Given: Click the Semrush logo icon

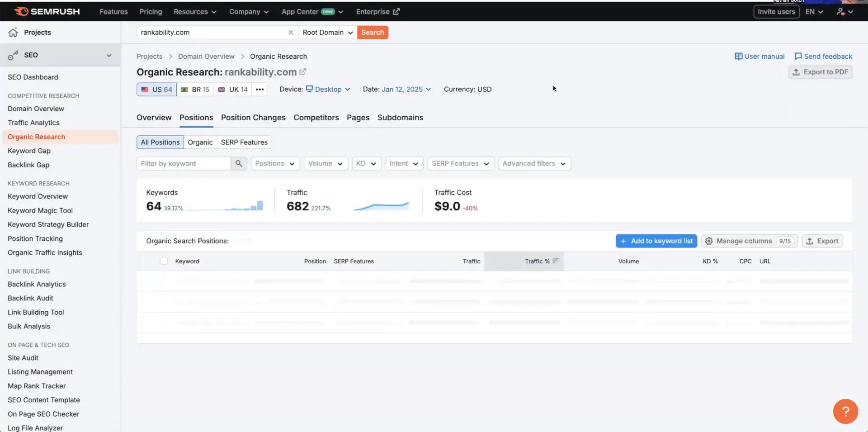Looking at the screenshot, I should 21,11.
